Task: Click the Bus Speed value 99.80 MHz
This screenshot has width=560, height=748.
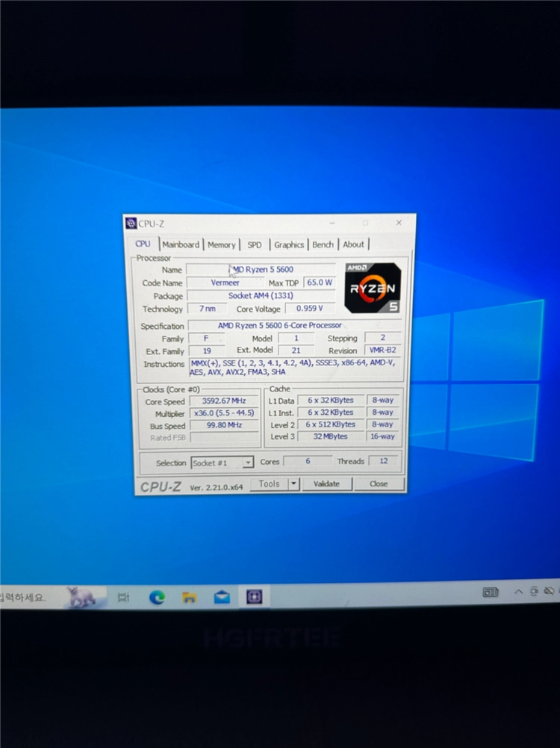Action: (x=224, y=425)
